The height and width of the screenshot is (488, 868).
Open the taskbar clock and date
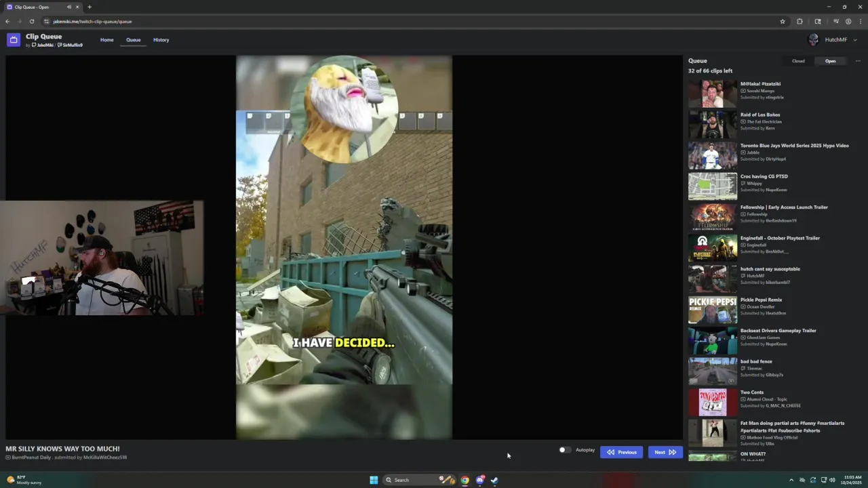(x=852, y=480)
